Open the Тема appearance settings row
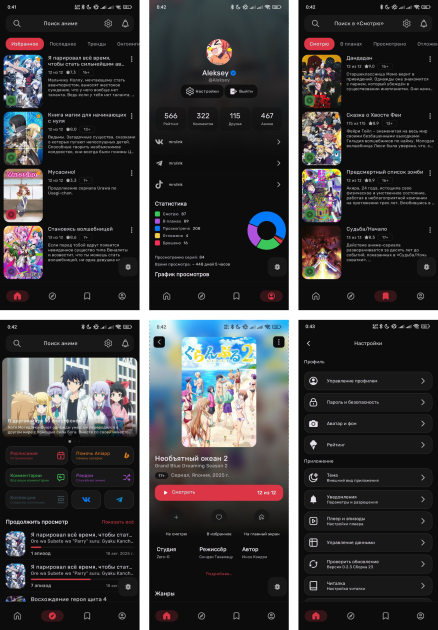Viewport: 438px width, 630px height. point(368,478)
